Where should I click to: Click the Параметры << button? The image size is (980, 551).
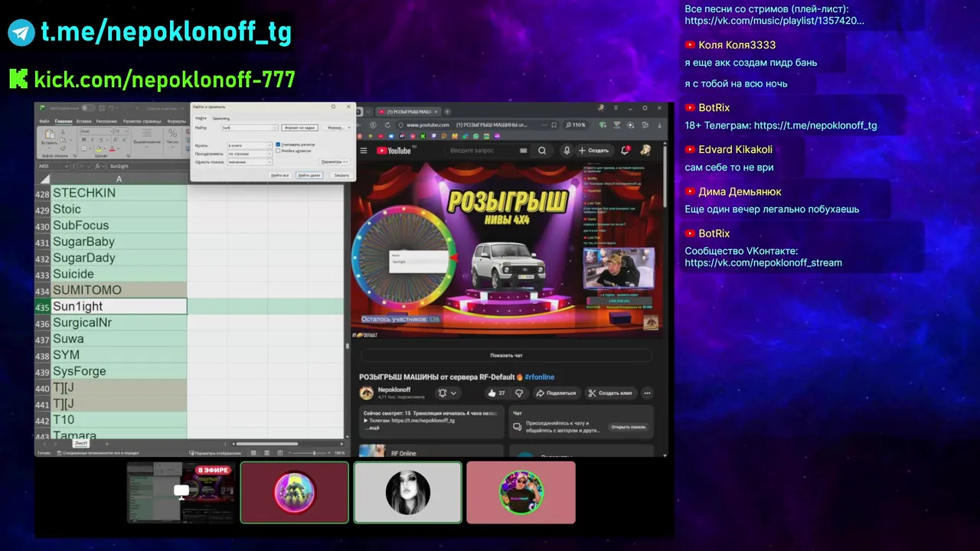[335, 161]
